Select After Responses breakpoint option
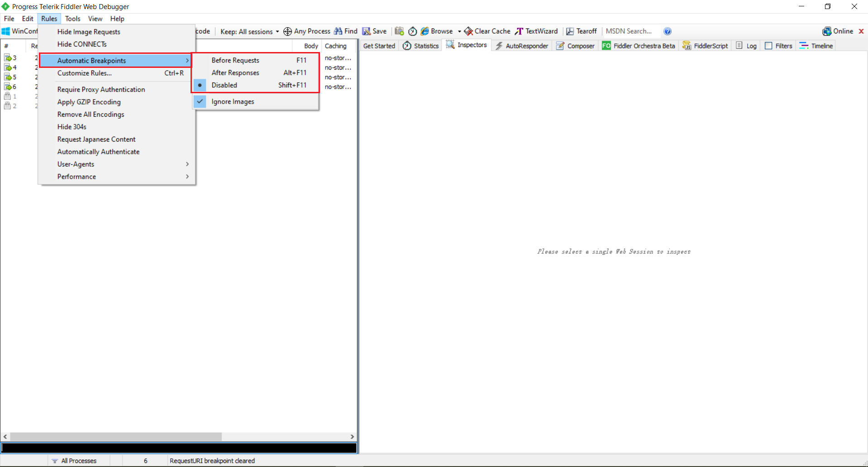 point(256,72)
